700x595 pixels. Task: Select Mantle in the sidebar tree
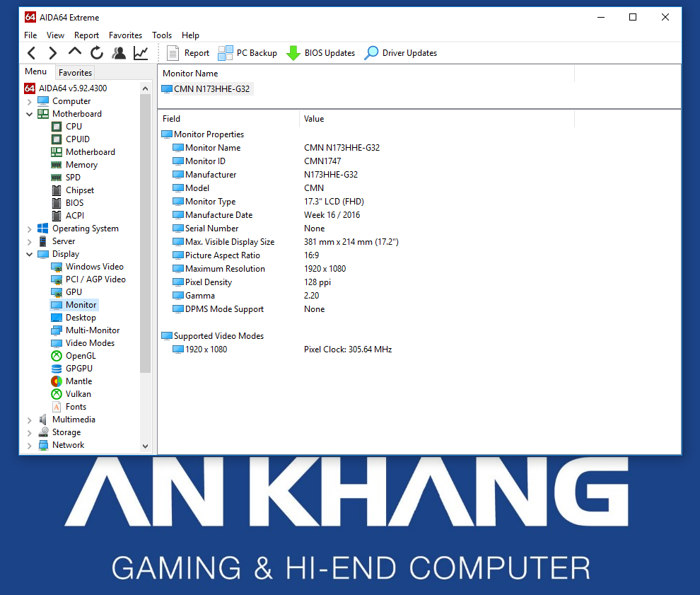[x=72, y=381]
